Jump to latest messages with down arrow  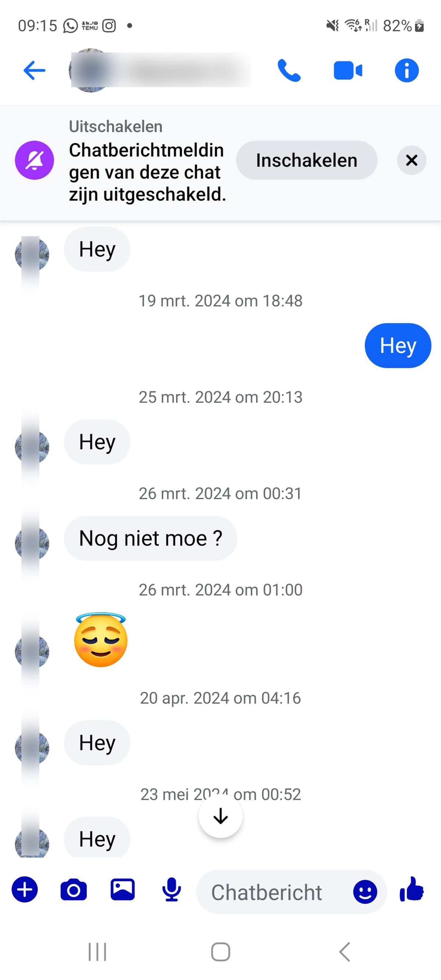tap(221, 816)
